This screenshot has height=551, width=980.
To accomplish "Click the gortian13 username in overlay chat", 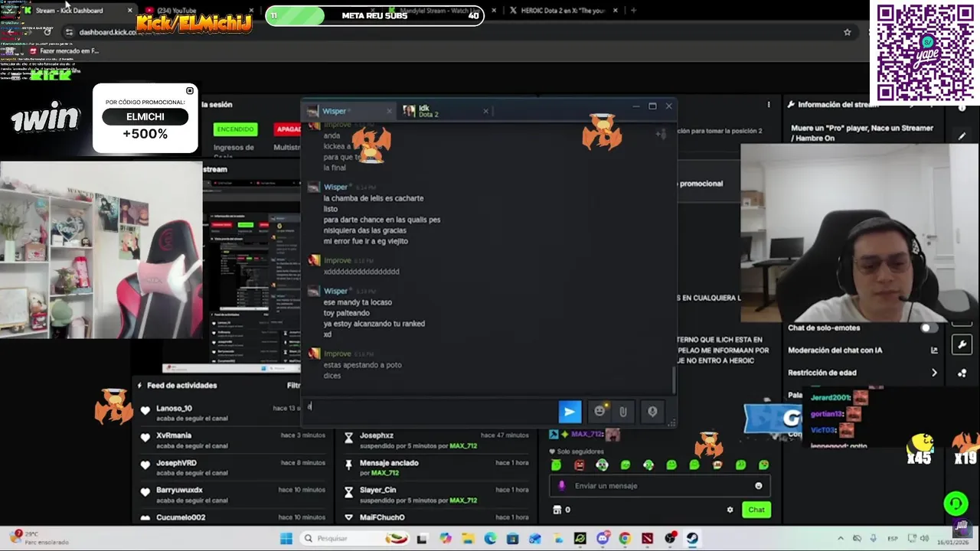I will pos(827,414).
